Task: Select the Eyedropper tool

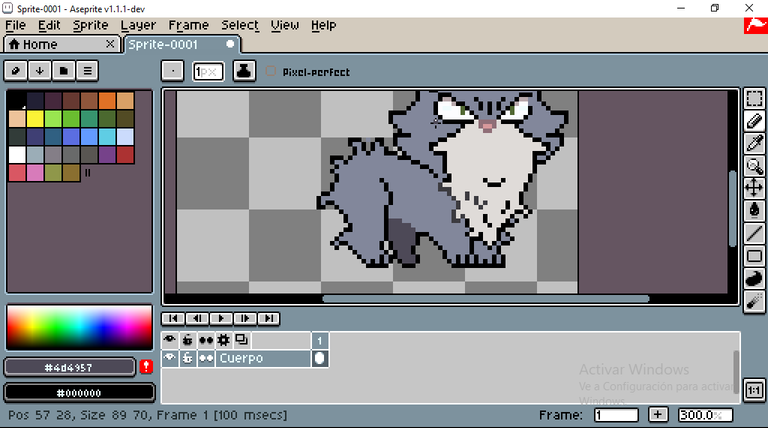Action: [x=754, y=143]
